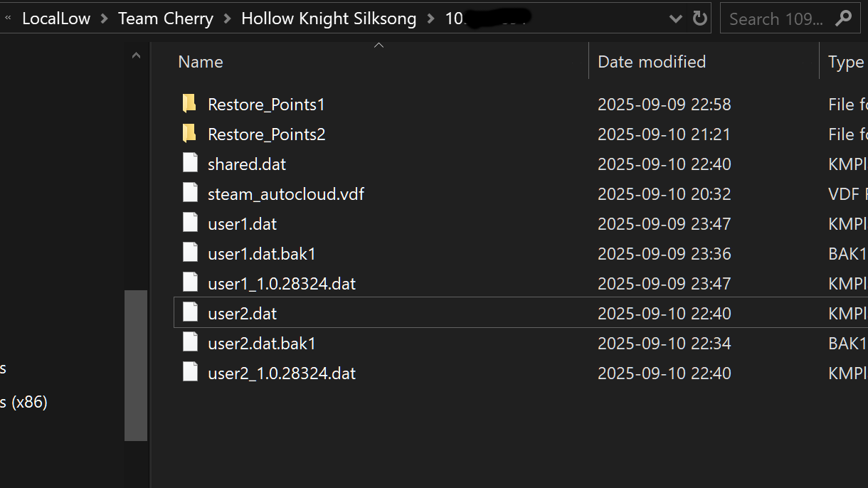Screen dimensions: 868x488
Task: Sort by Type column header
Action: tap(846, 62)
